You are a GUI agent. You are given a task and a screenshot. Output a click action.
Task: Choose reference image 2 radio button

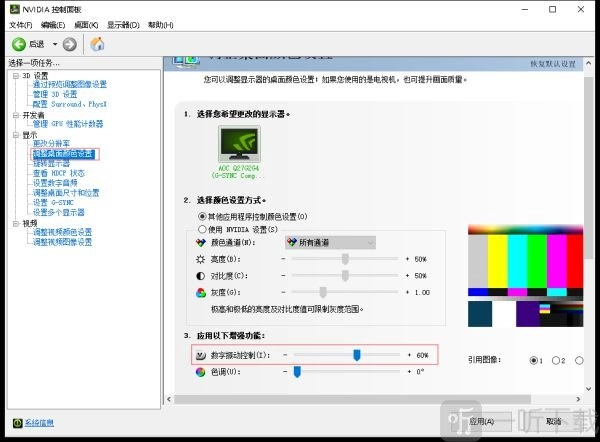tap(555, 360)
